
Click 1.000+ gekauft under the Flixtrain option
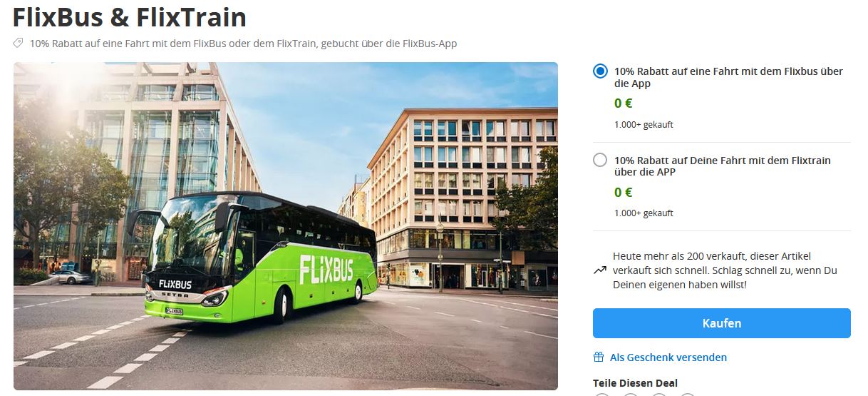coord(644,213)
